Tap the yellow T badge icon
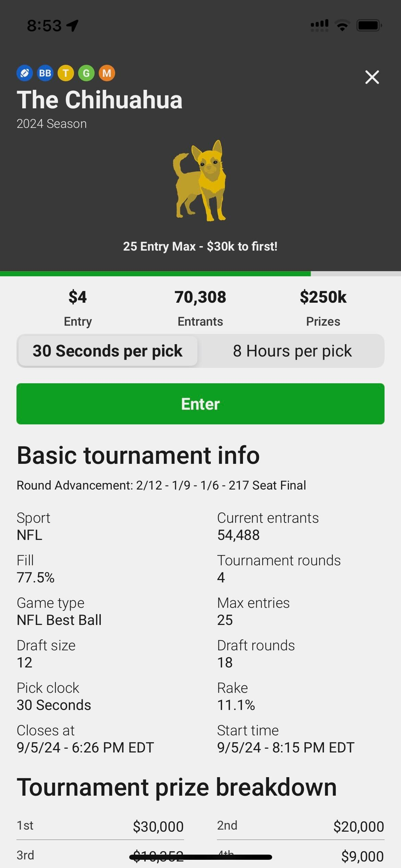 click(x=66, y=73)
